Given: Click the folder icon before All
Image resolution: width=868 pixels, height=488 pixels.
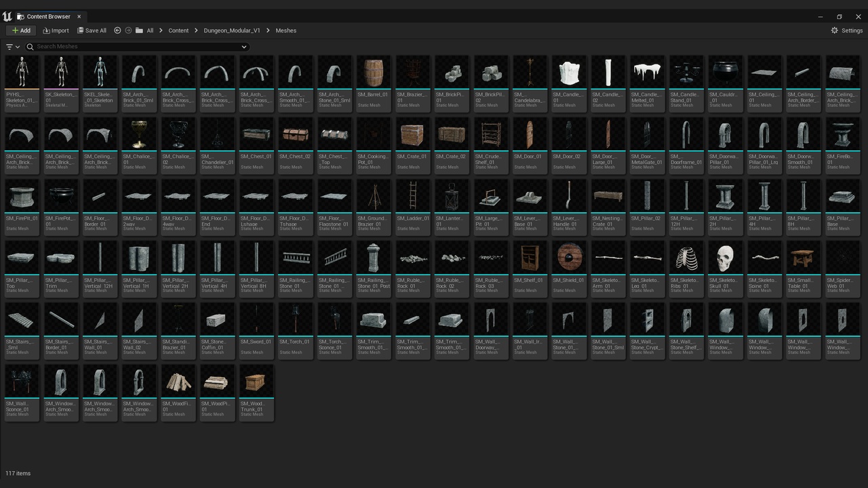Looking at the screenshot, I should [139, 30].
